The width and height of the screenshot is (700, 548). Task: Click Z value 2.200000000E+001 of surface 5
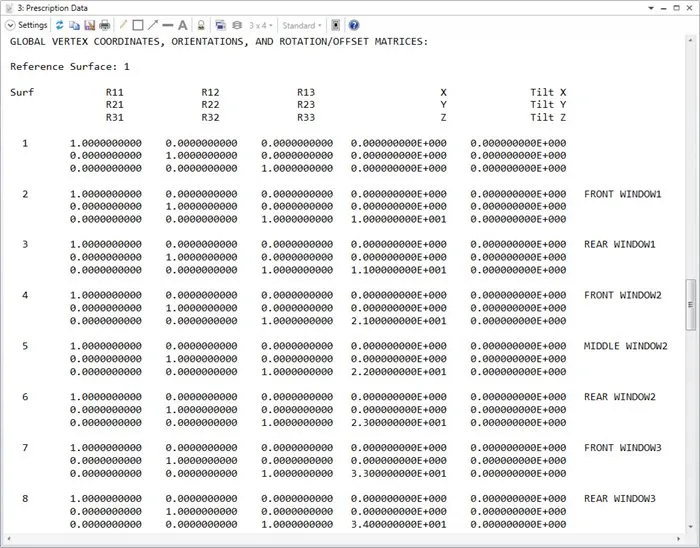(x=398, y=372)
